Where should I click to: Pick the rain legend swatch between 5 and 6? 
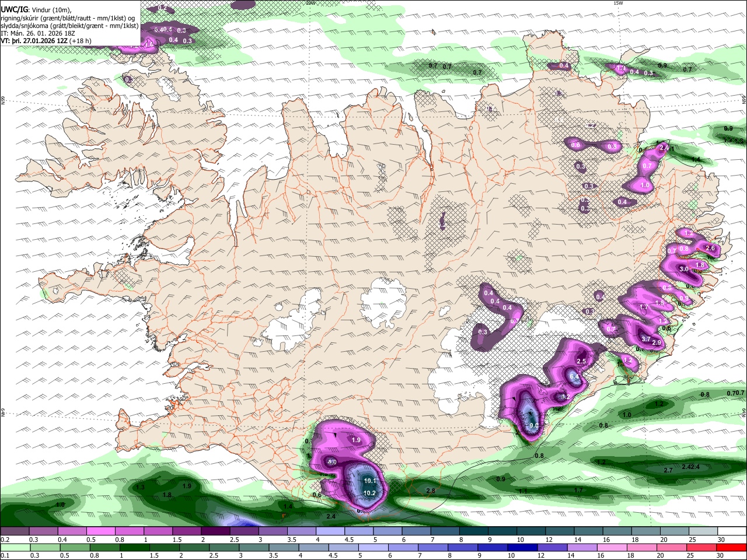pyautogui.click(x=373, y=547)
